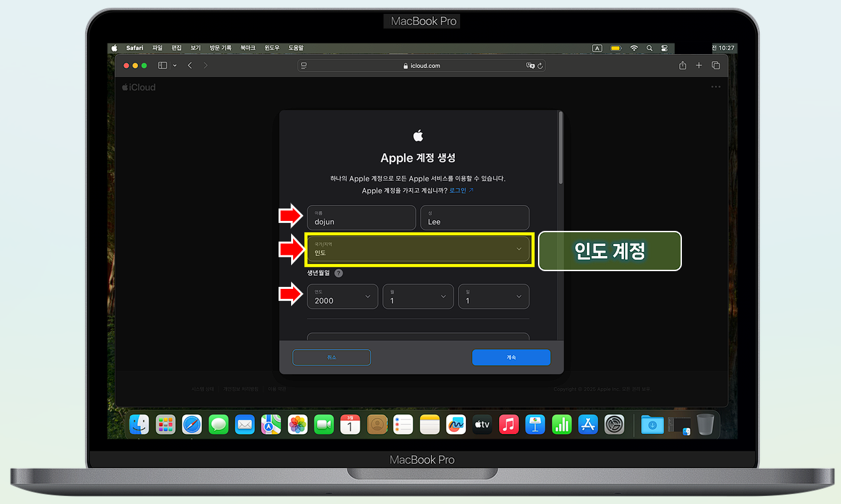
Task: Open Launchpad from the dock
Action: [x=165, y=424]
